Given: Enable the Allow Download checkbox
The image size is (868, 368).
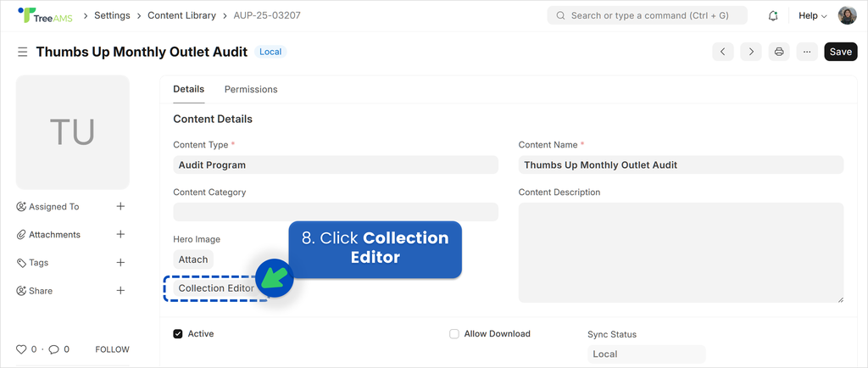Looking at the screenshot, I should (x=454, y=334).
